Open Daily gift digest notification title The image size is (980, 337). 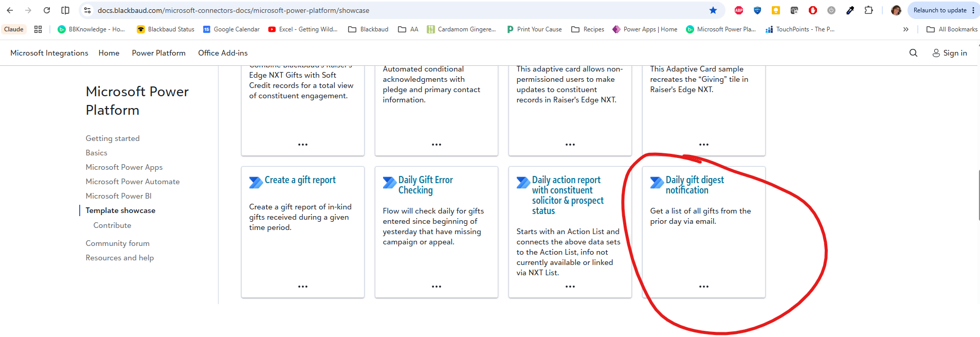pos(695,185)
